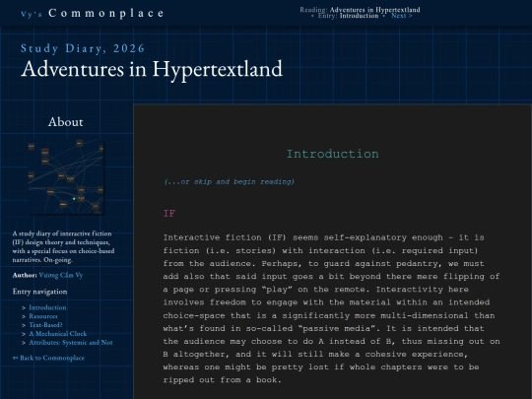
Task: Open the A Mechanical Clock entry
Action: (58, 334)
